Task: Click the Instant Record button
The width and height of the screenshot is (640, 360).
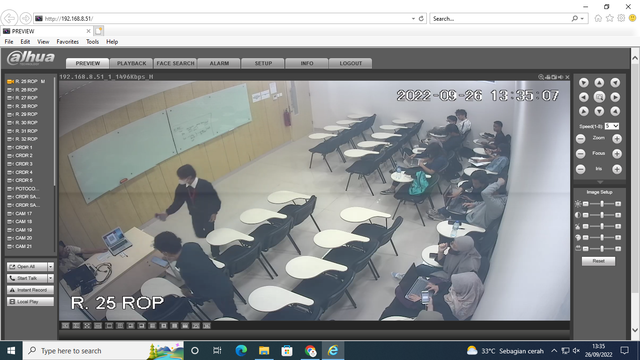Action: 30,290
